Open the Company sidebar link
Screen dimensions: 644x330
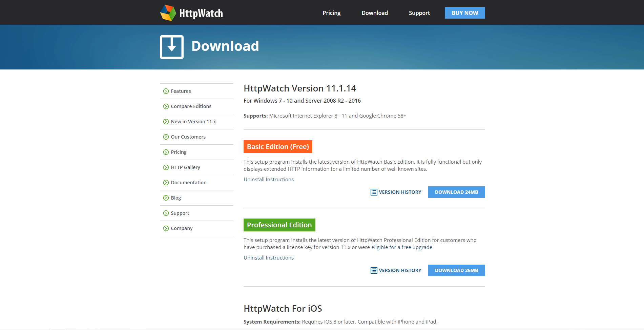[x=182, y=228]
